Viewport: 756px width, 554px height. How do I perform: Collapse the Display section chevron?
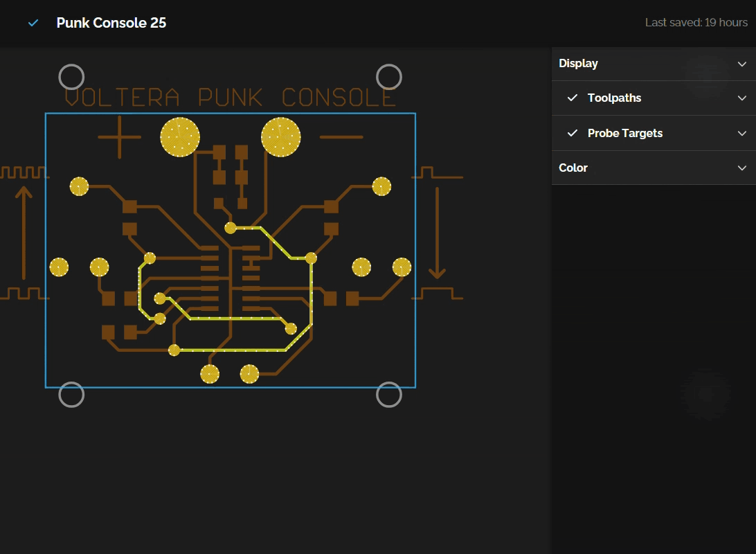pos(742,64)
